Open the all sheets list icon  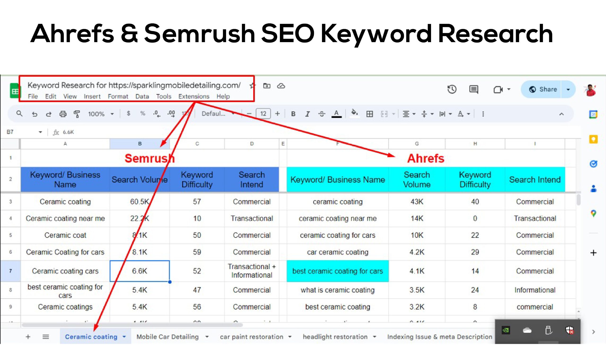tap(46, 337)
